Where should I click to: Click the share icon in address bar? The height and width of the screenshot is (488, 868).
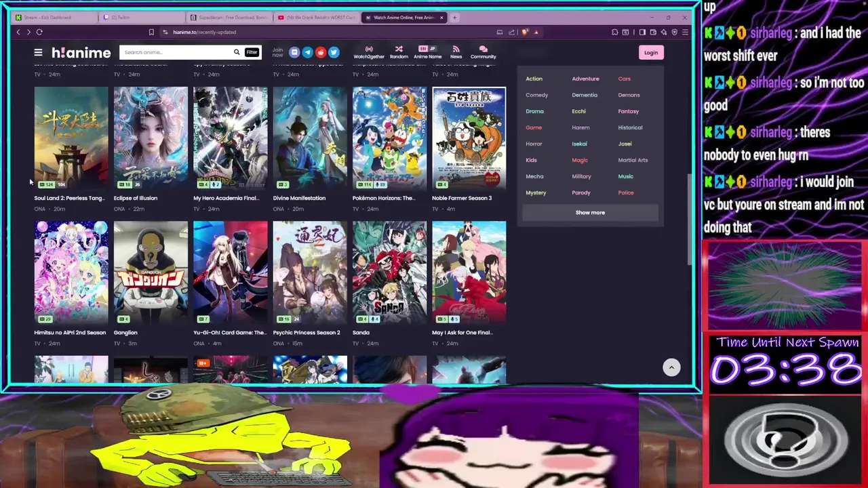coord(512,32)
